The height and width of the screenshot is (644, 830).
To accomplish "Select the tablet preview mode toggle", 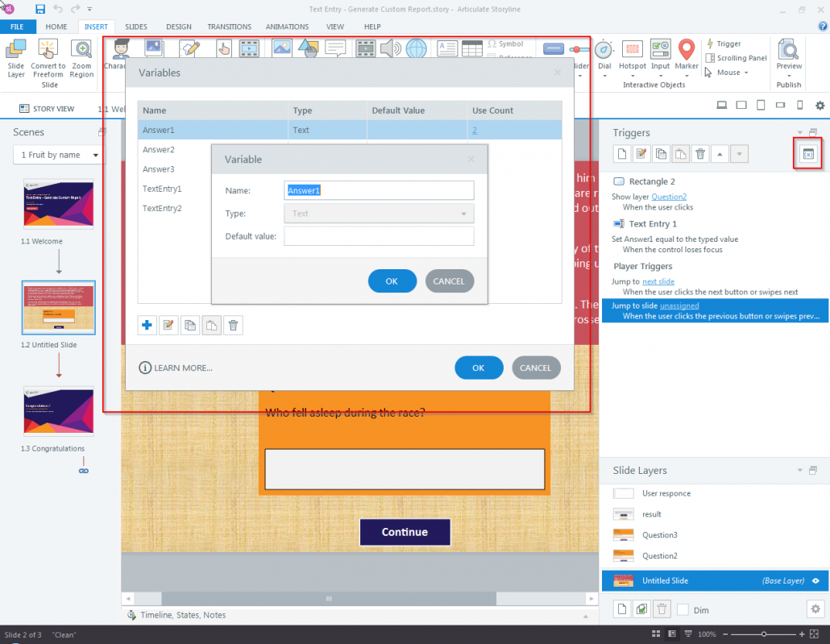I will click(x=761, y=105).
